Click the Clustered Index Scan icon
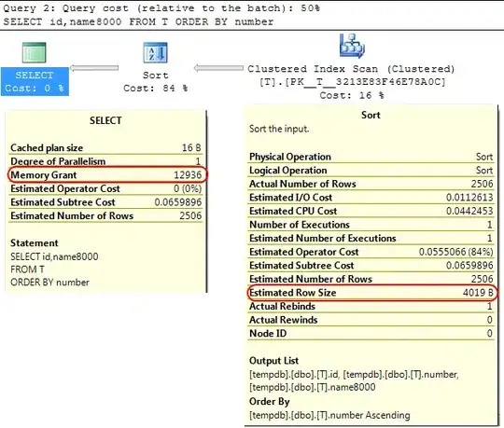This screenshot has height=428, width=504. coord(352,46)
